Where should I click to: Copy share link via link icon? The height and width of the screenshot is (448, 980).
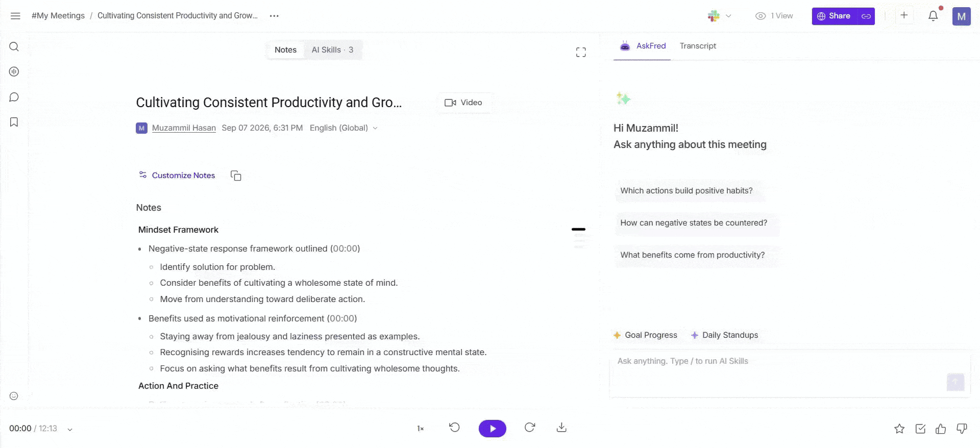click(x=866, y=16)
